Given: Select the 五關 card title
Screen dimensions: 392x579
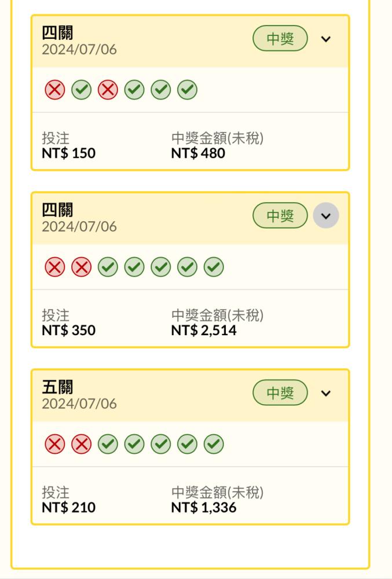Looking at the screenshot, I should [x=57, y=387].
